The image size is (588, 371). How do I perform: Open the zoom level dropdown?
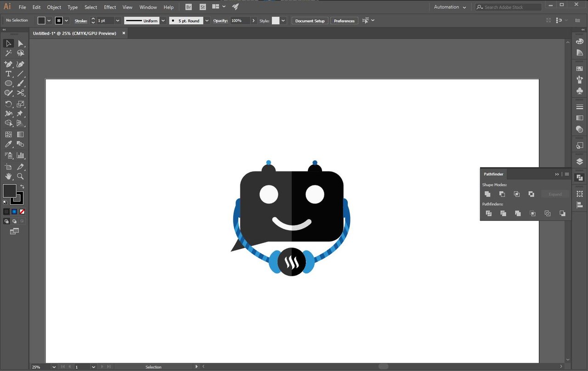pyautogui.click(x=54, y=367)
